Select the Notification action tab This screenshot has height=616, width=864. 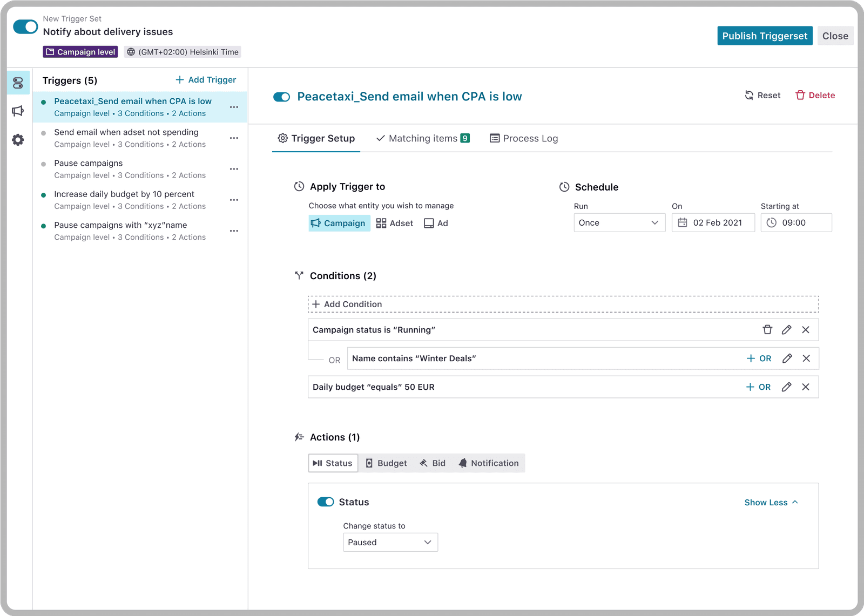click(489, 463)
